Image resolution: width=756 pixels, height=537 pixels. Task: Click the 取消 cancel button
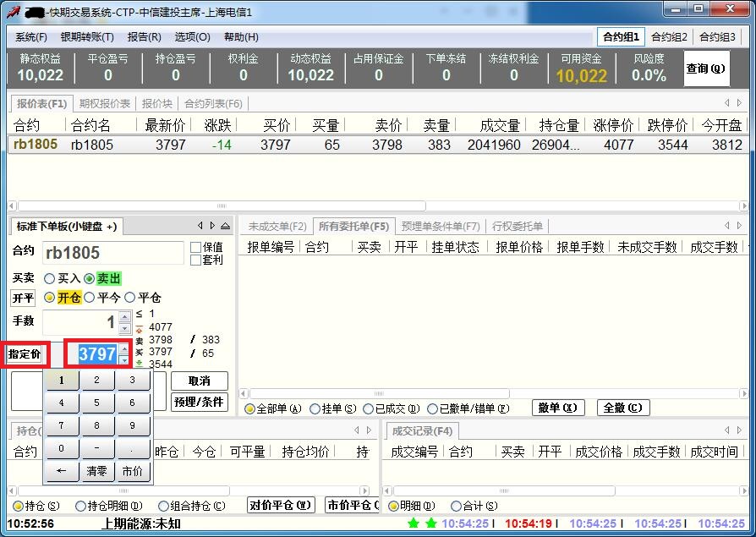199,381
